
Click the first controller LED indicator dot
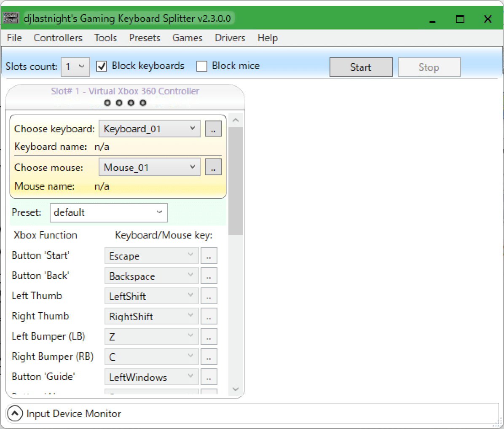(107, 103)
